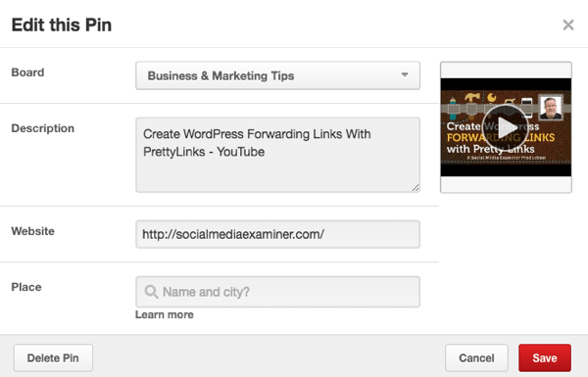588x377 pixels.
Task: Close the Edit this Pin dialog
Action: [x=568, y=25]
